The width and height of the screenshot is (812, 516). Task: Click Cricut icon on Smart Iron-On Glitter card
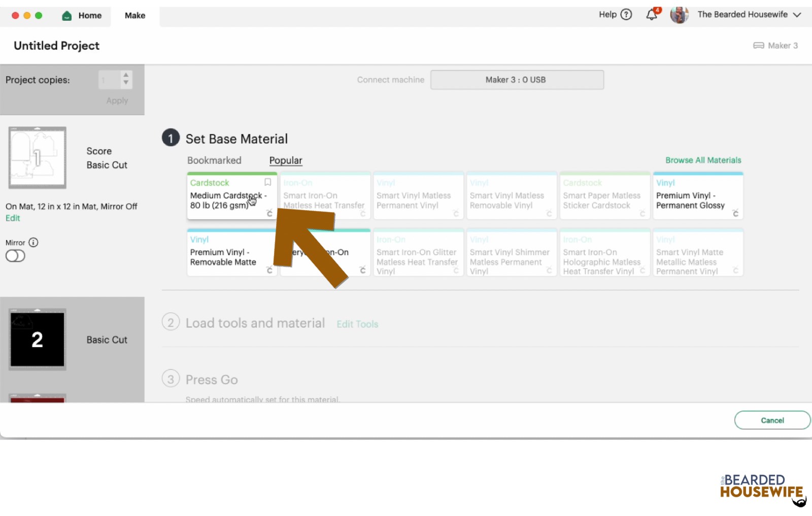click(x=456, y=270)
